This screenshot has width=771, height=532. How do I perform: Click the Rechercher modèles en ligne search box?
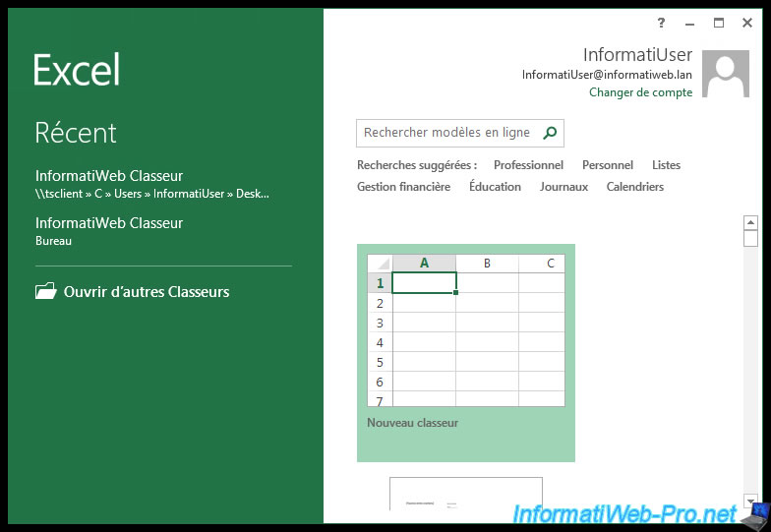(460, 133)
